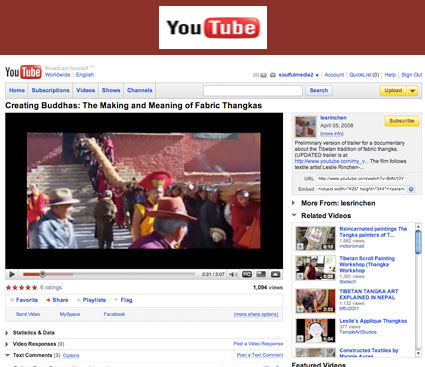The image size is (425, 367).
Task: Add TIBETAN TANGKA ART video to QuickList
Action: [300, 309]
